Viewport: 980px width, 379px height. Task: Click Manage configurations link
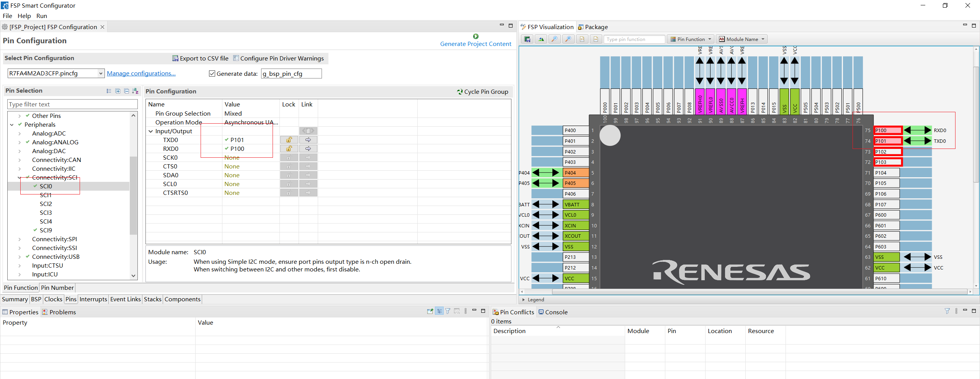141,74
